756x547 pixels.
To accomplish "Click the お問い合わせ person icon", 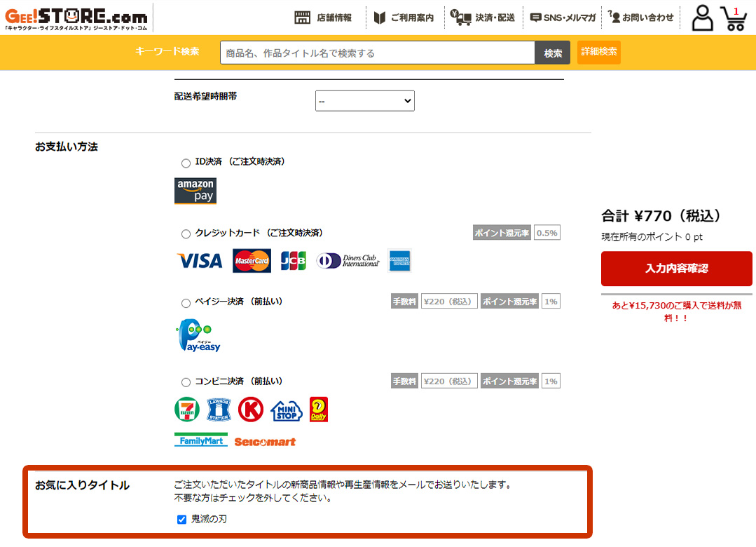I will [x=614, y=16].
